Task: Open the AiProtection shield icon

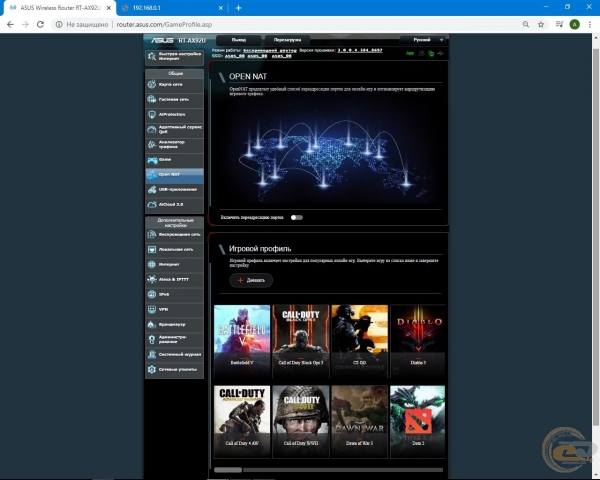Action: tap(152, 114)
